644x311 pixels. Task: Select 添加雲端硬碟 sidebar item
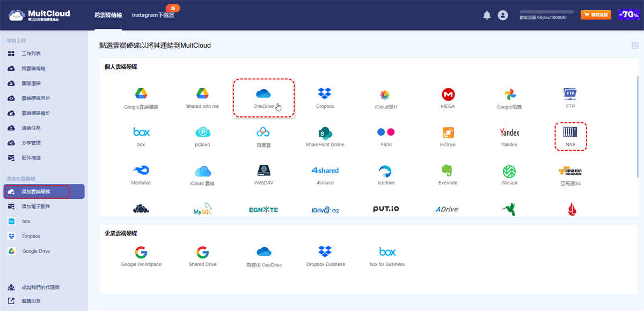44,191
